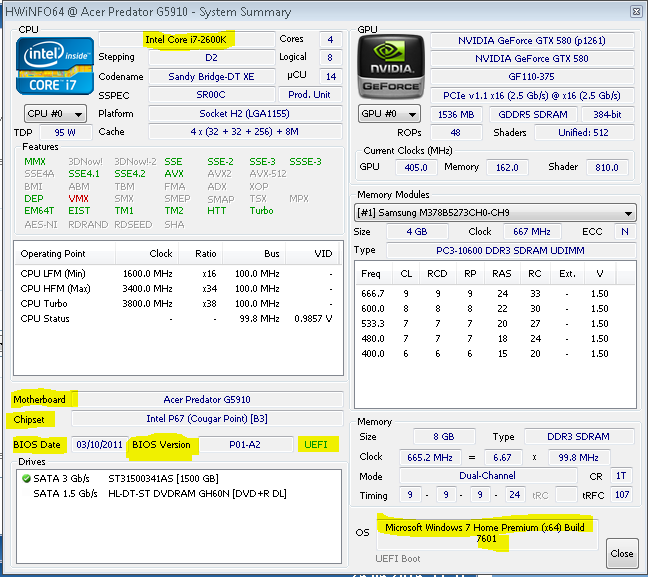
Task: Close the System Summary window via title X
Action: 636,12
